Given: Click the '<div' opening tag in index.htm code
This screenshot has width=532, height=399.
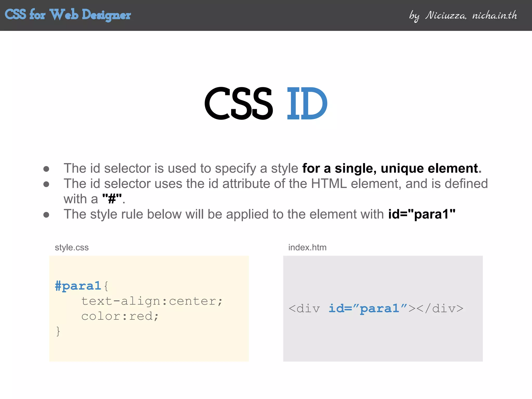Looking at the screenshot, I should pos(304,309).
